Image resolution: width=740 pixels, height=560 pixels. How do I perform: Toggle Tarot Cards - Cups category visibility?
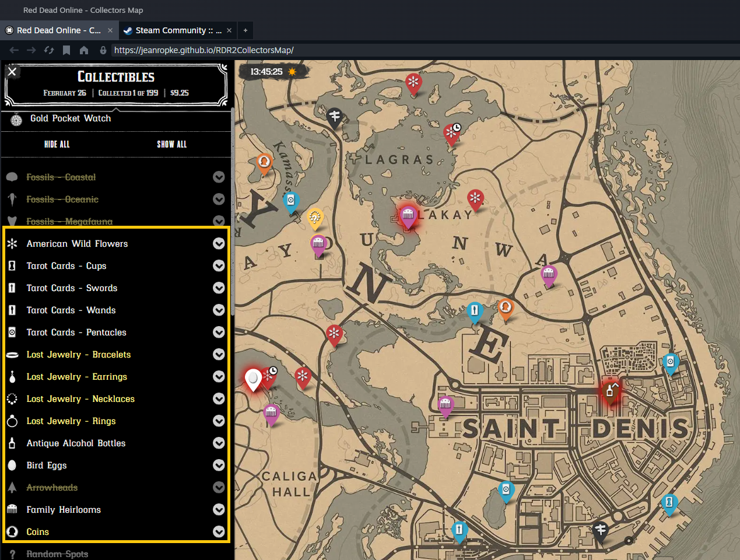point(66,266)
